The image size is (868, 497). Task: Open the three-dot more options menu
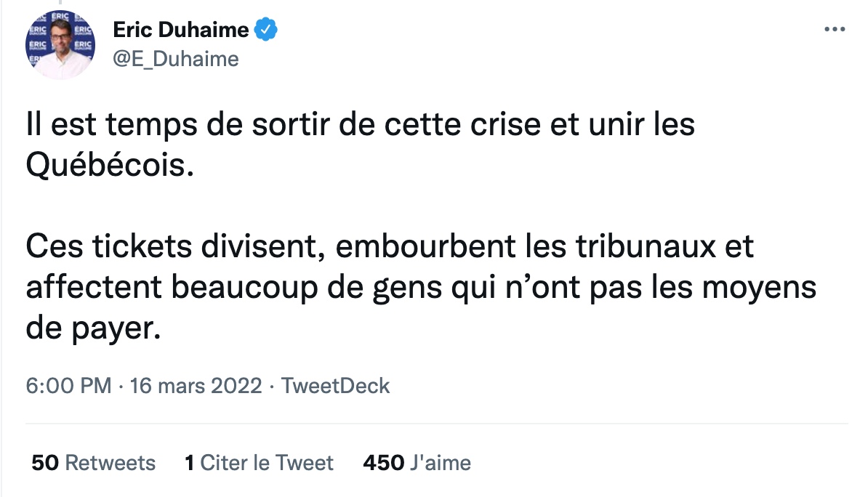click(x=834, y=30)
